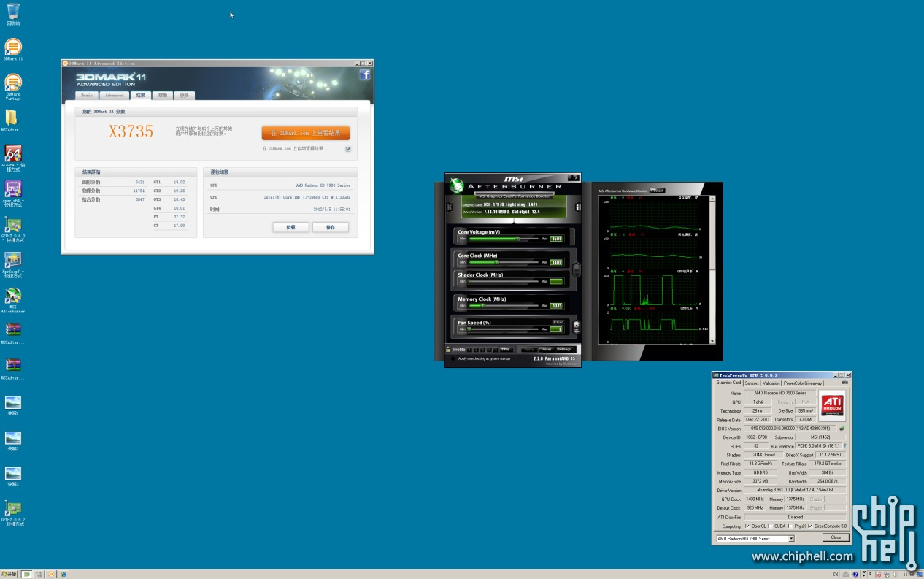Open the PowerColor Giveaway tab in GPU-Z
924x579 pixels.
[x=804, y=383]
